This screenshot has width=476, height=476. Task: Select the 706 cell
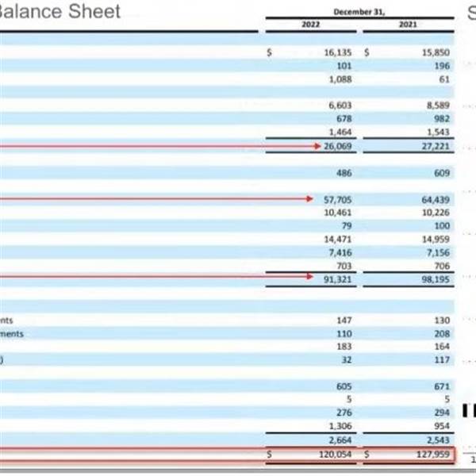pyautogui.click(x=442, y=267)
